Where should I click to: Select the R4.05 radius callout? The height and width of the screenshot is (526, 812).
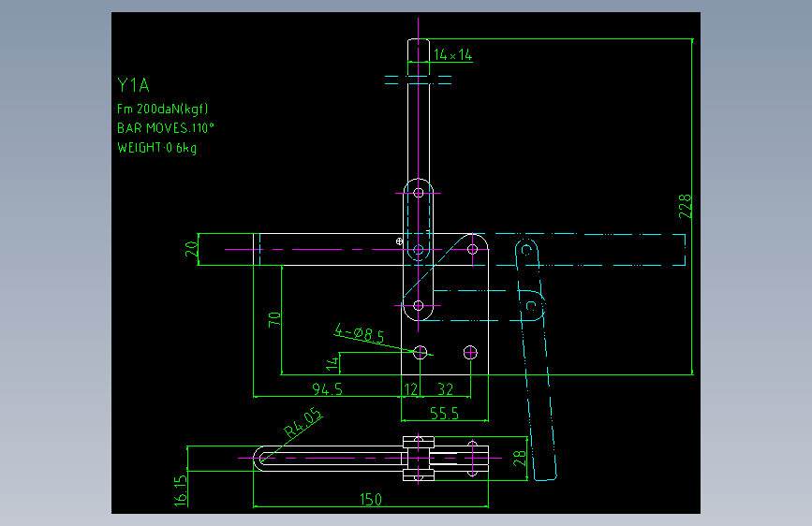click(x=303, y=423)
